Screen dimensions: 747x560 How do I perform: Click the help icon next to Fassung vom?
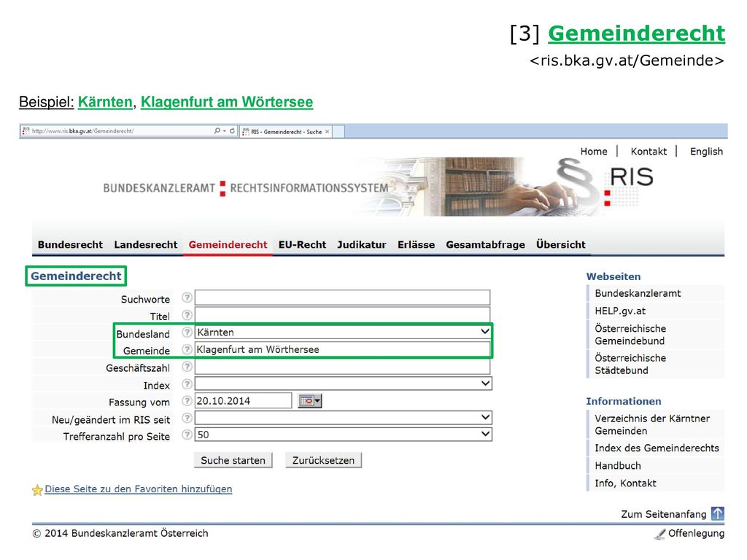(x=187, y=401)
